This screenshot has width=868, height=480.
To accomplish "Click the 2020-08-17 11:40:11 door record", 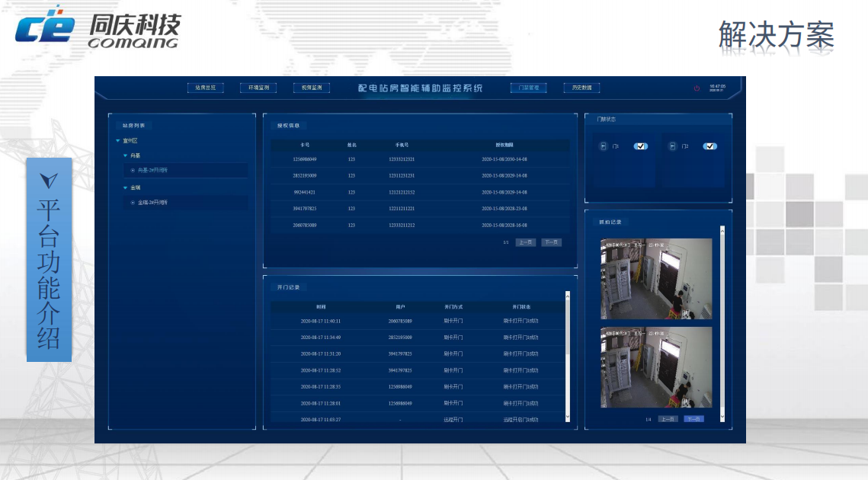I will click(418, 321).
